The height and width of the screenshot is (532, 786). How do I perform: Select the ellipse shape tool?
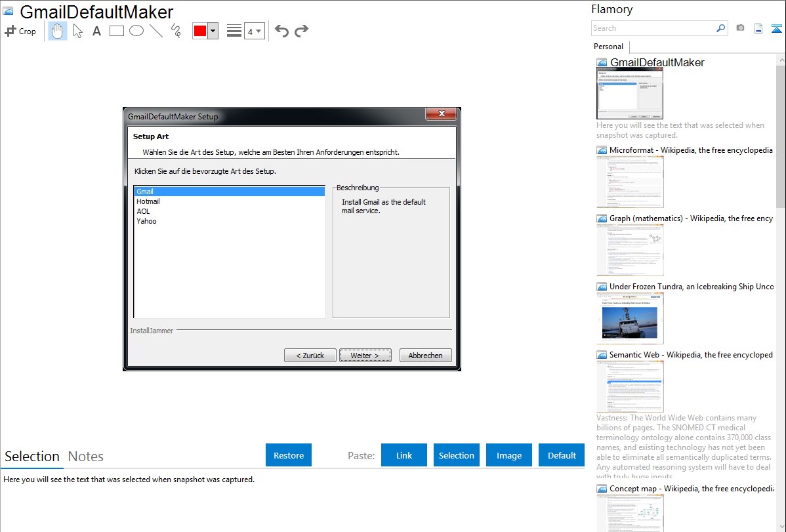pyautogui.click(x=136, y=31)
